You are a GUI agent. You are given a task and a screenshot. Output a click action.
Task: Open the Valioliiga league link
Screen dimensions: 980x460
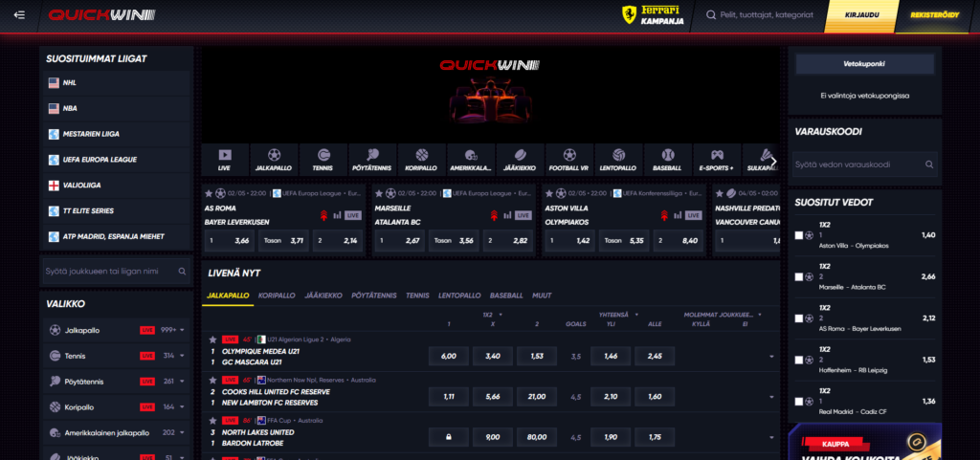coord(117,186)
